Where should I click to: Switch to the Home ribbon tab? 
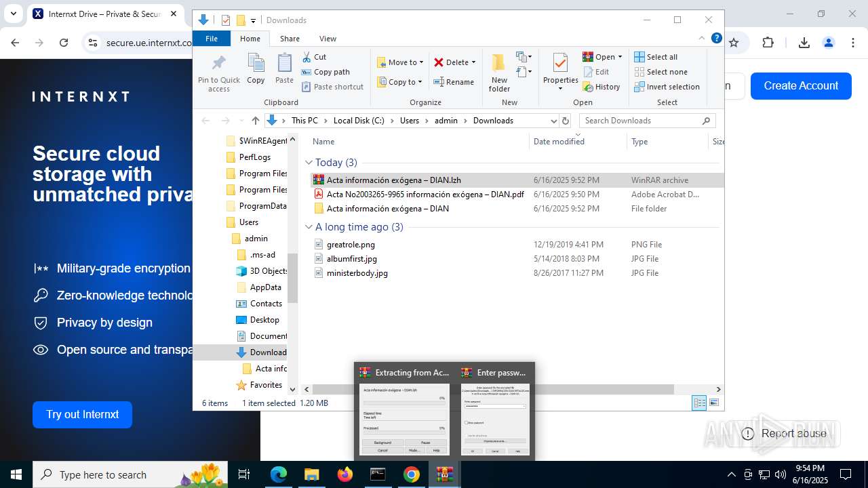(250, 39)
